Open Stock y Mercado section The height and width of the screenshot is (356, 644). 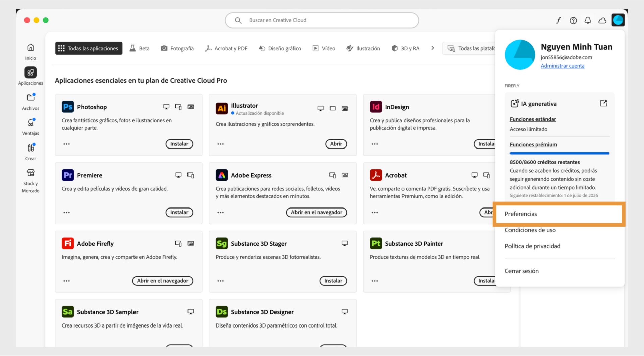pos(31,181)
